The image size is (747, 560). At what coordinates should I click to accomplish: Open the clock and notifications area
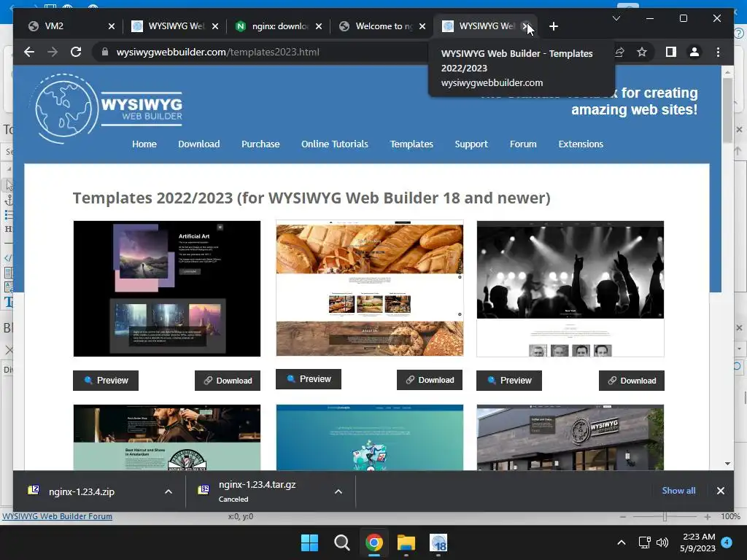tap(697, 542)
